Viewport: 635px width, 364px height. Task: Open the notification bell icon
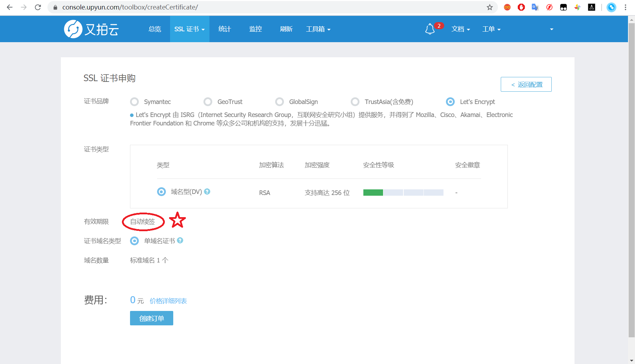pyautogui.click(x=430, y=29)
